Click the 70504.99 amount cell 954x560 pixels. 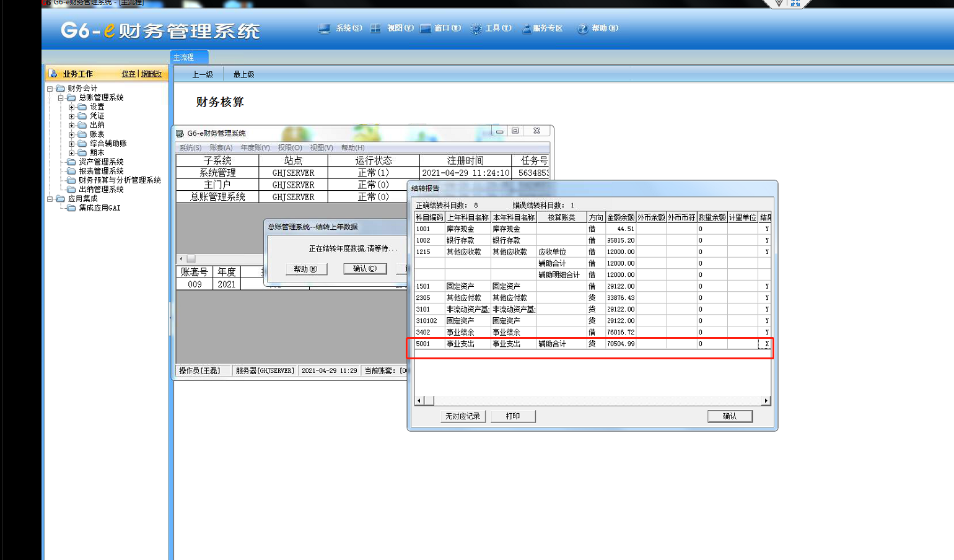621,344
